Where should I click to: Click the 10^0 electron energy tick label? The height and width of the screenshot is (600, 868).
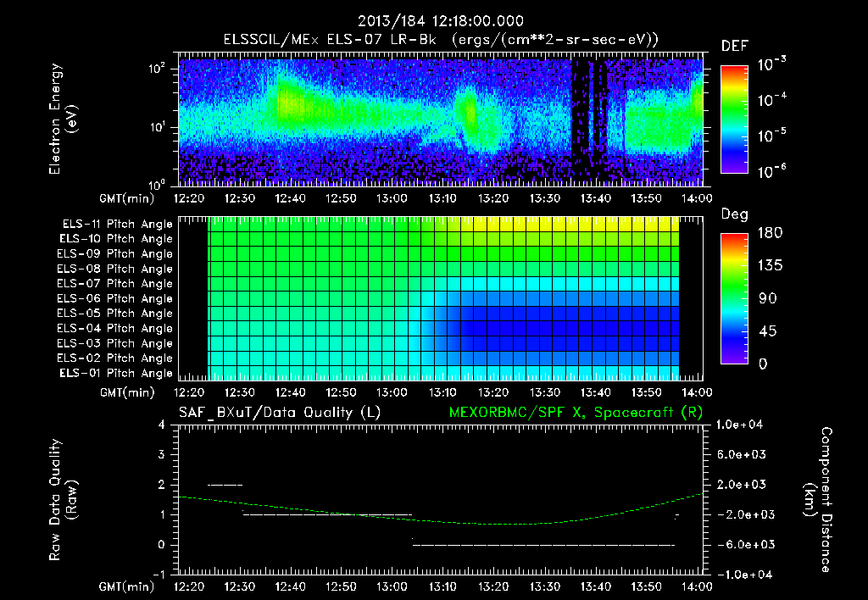click(x=157, y=184)
